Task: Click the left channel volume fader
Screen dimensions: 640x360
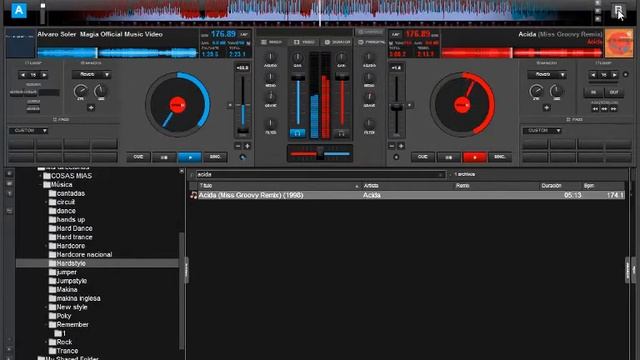Action: click(x=298, y=100)
